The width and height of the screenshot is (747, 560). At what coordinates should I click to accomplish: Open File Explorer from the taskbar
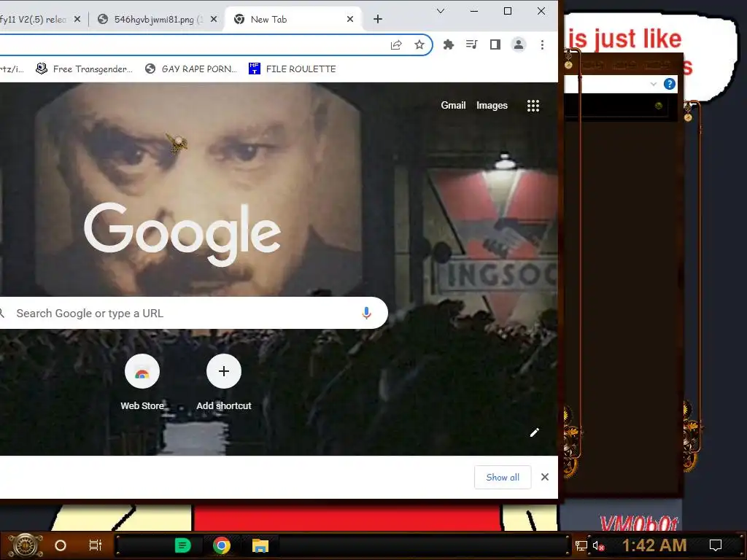260,545
